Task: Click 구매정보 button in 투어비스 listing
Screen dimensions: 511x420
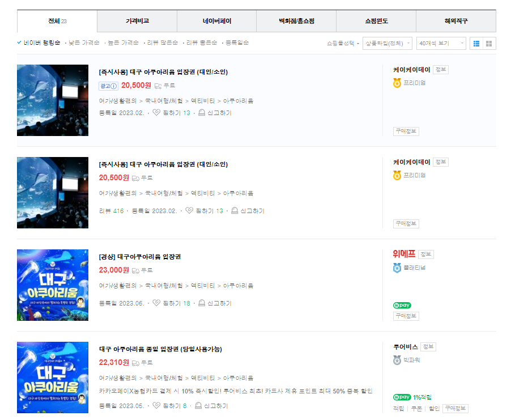Action: coord(455,408)
